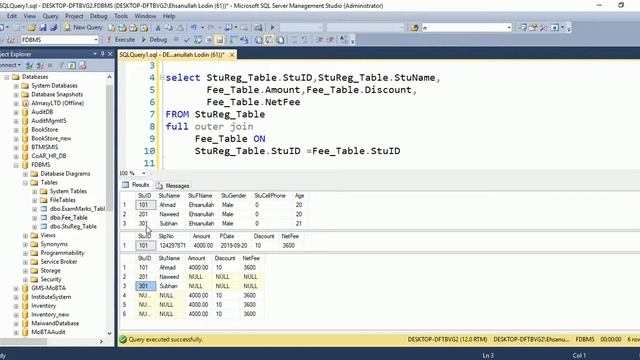Click in the Find search input field
Screen dimensions: 640x360
464,27
